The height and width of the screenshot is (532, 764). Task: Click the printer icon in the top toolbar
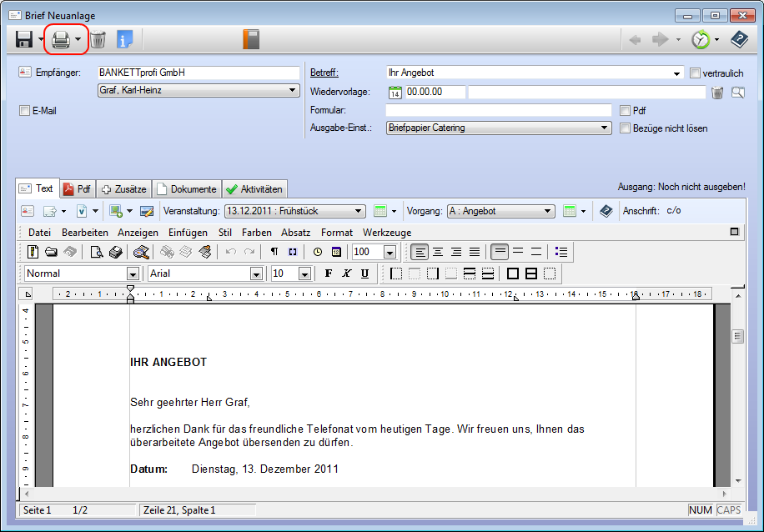(x=61, y=39)
